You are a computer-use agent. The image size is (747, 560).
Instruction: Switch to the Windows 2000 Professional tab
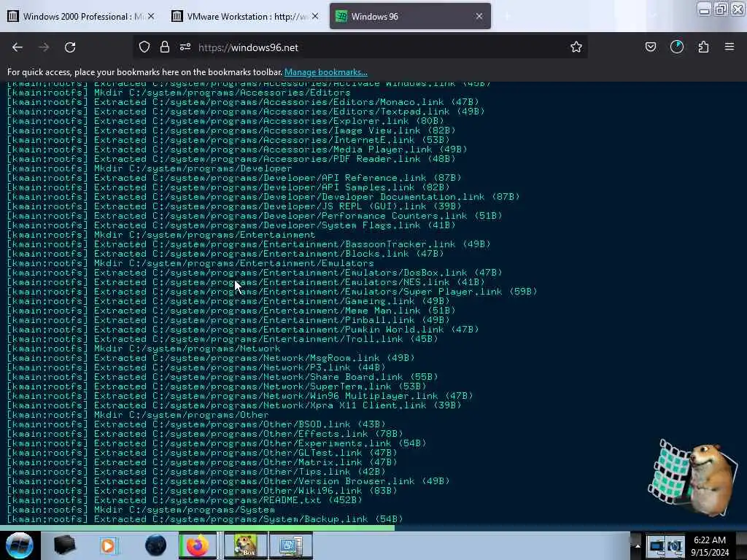coord(82,16)
